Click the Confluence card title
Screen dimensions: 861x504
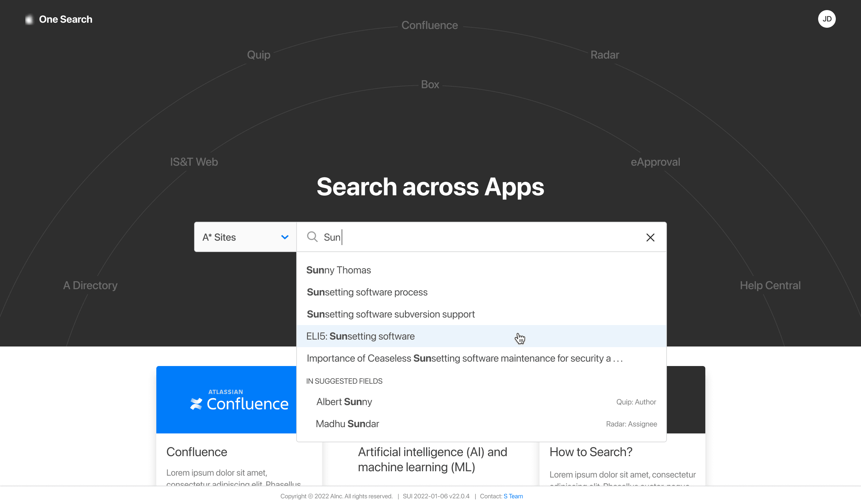(196, 452)
